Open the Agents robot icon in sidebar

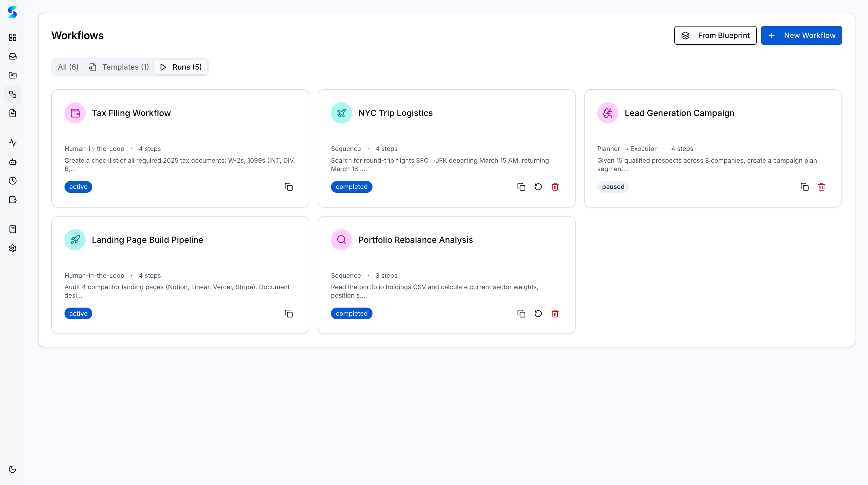[x=12, y=162]
